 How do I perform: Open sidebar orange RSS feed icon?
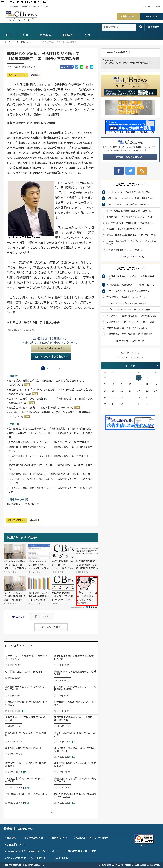click(142, 171)
